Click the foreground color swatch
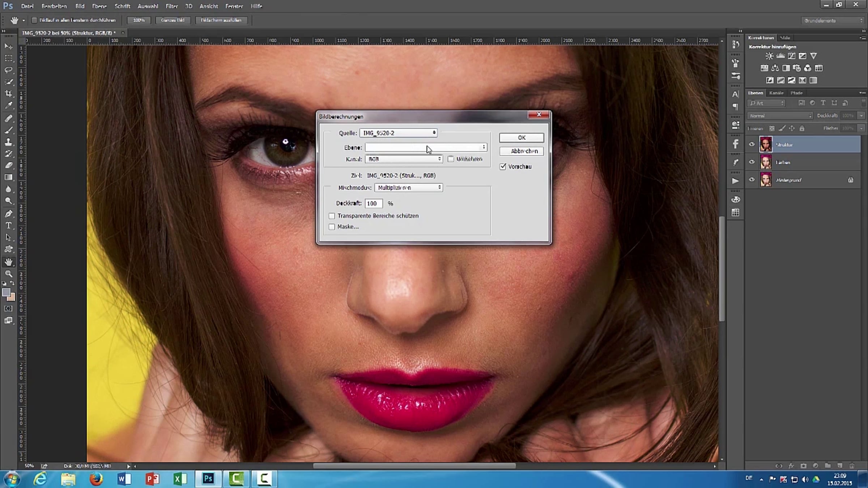The width and height of the screenshot is (868, 488). click(6, 292)
